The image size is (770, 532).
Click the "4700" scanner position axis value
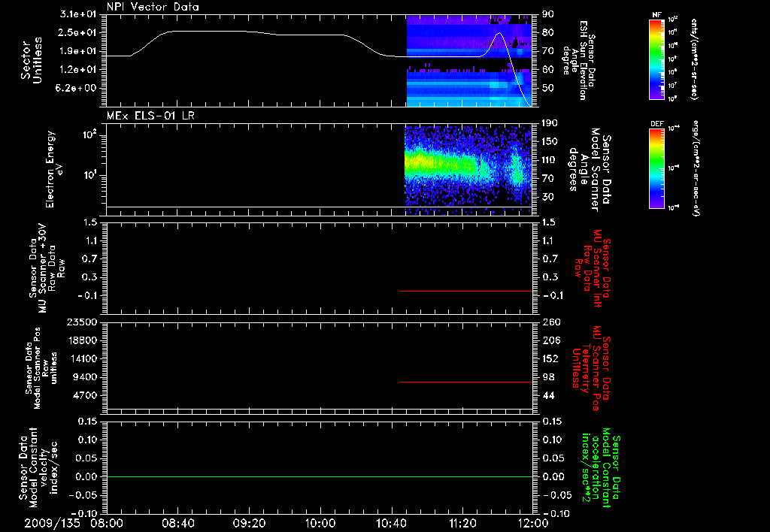(84, 395)
